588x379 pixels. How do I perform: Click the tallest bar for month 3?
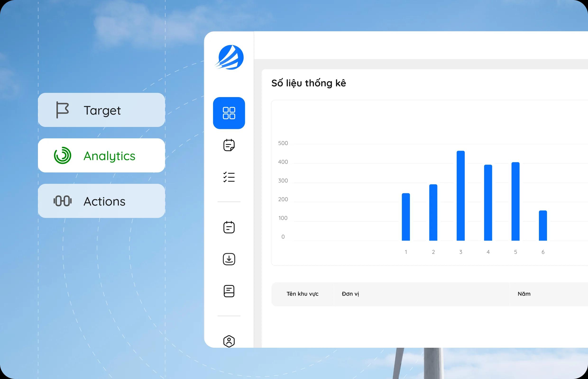tap(460, 196)
